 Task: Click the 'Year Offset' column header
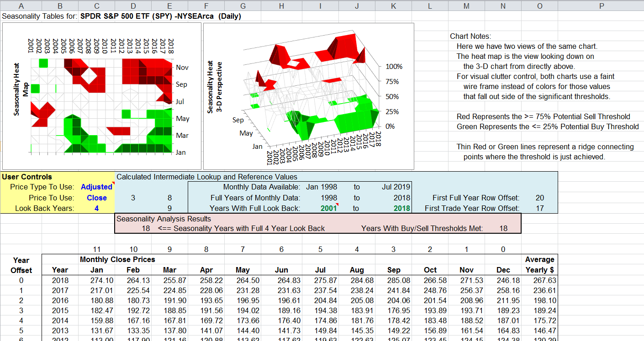pos(21,265)
